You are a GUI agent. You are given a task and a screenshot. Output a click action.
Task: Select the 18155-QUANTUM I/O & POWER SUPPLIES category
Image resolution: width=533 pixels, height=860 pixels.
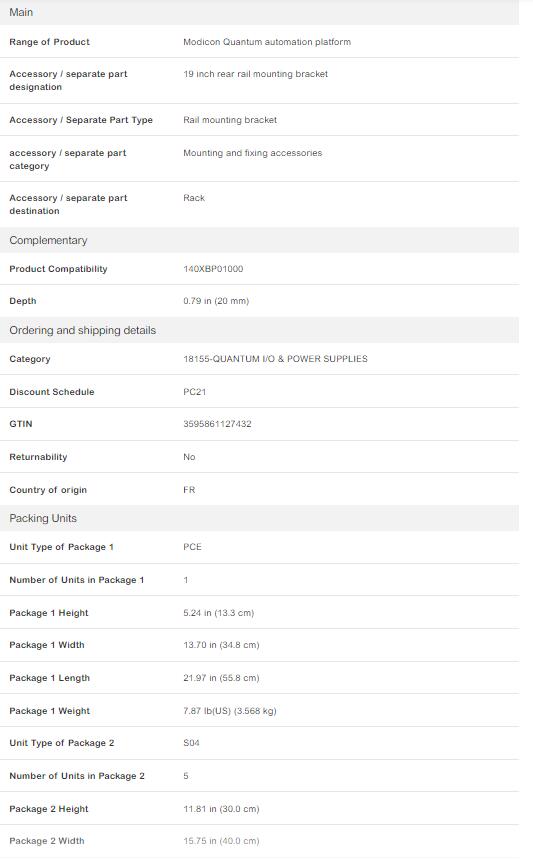[x=275, y=359]
